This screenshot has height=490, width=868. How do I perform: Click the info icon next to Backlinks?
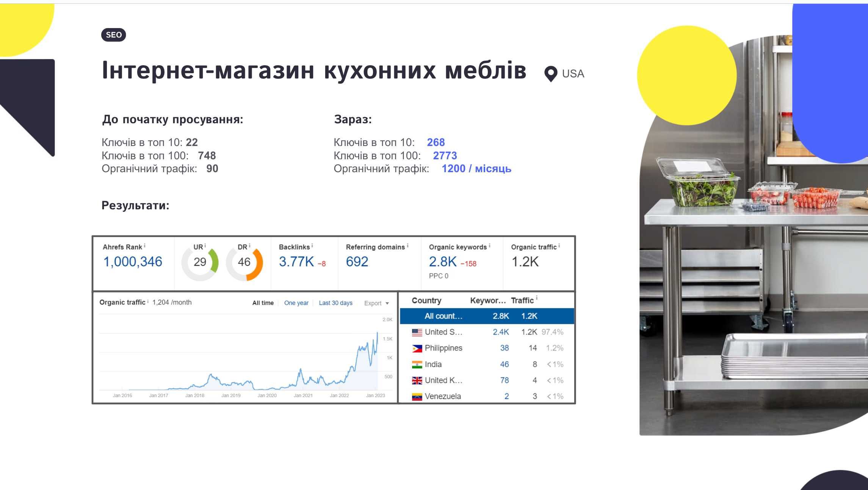312,246
